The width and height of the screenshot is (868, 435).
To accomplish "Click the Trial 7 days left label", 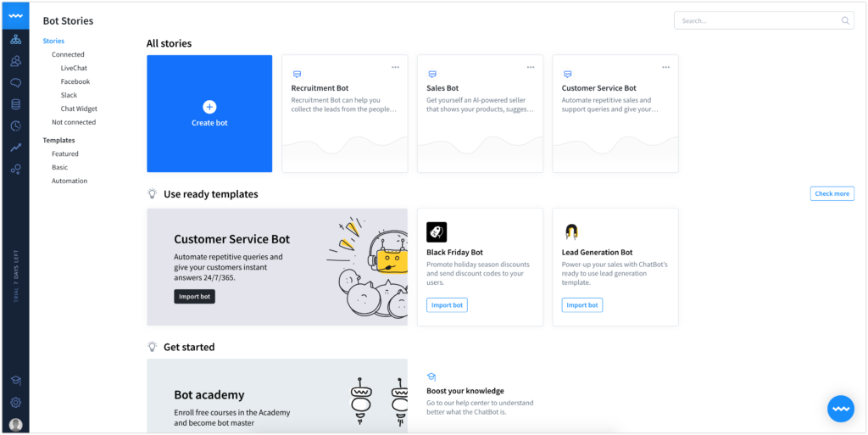I will pyautogui.click(x=15, y=275).
